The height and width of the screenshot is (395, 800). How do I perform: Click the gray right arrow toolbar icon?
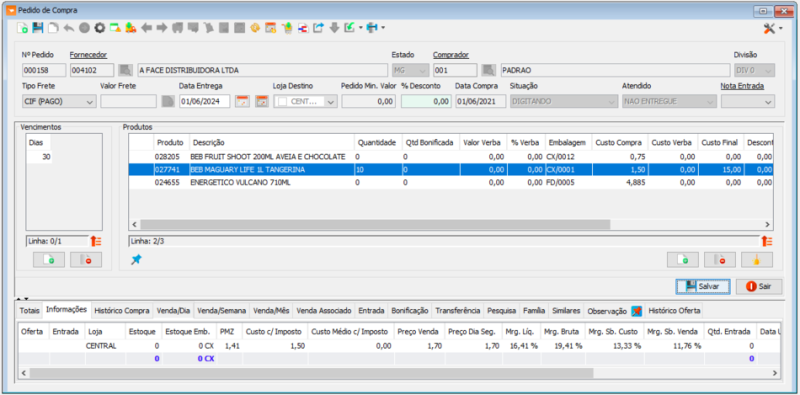[162, 28]
